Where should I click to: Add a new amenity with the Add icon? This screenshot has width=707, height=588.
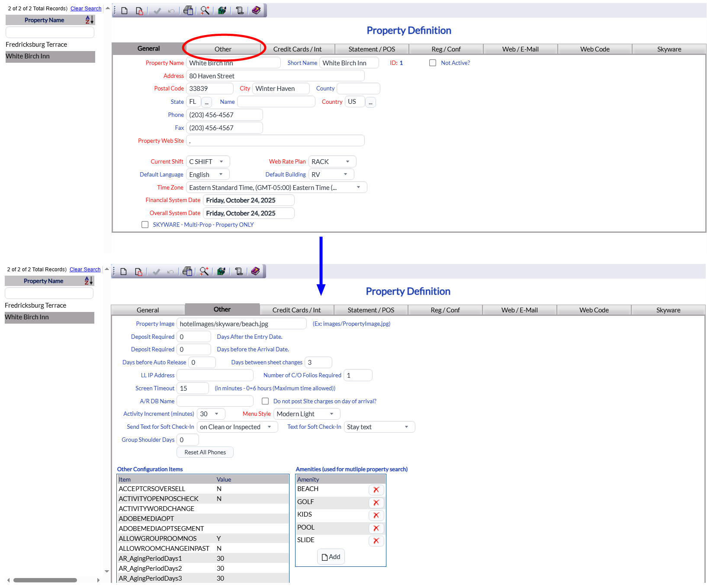pyautogui.click(x=331, y=557)
